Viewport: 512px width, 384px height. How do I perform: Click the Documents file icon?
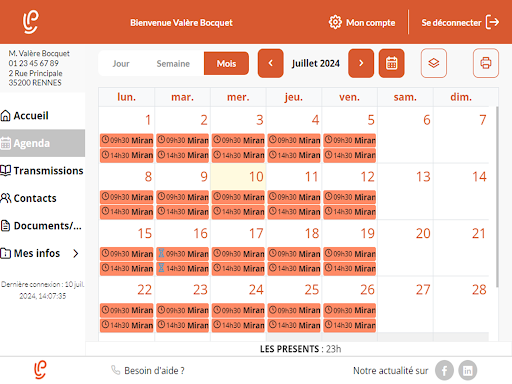[x=6, y=226]
